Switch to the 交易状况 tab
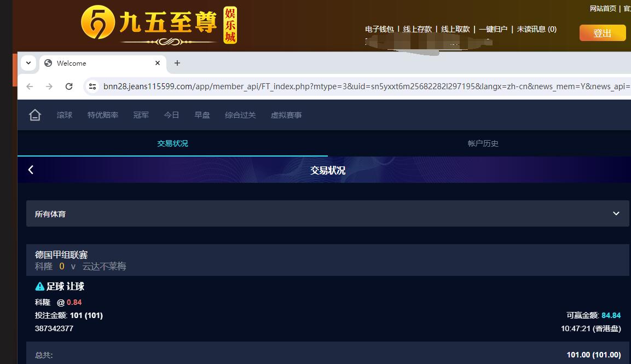Screen dimensions: 631x364 click(x=172, y=143)
